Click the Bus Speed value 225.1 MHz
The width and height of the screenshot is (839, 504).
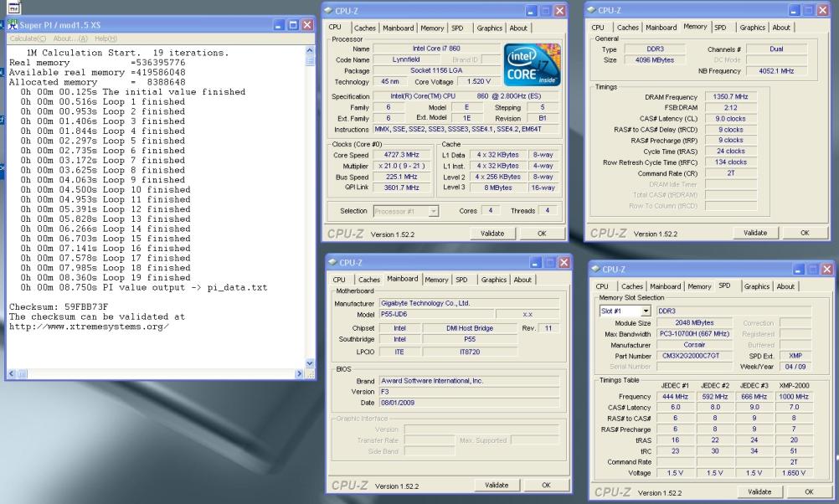pos(401,177)
